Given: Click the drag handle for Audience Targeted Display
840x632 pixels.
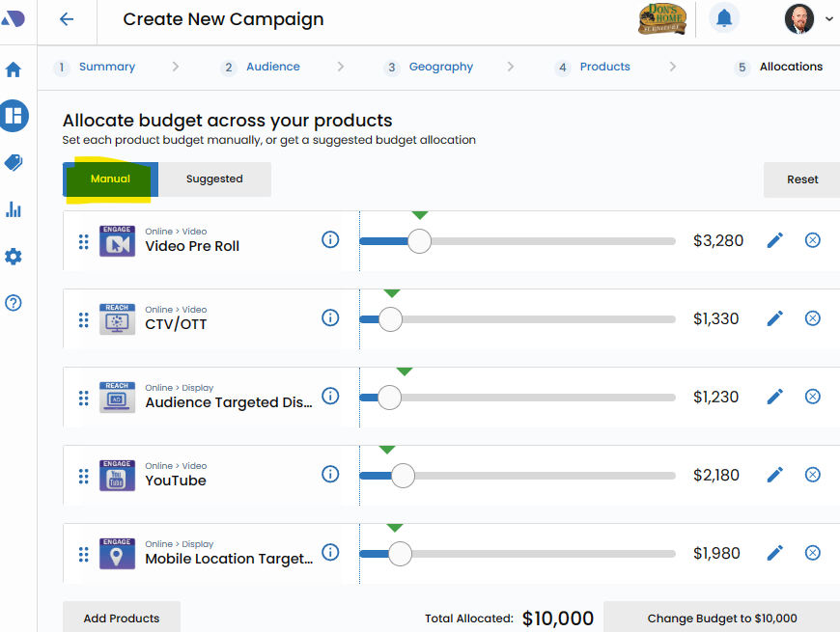Looking at the screenshot, I should [x=83, y=398].
